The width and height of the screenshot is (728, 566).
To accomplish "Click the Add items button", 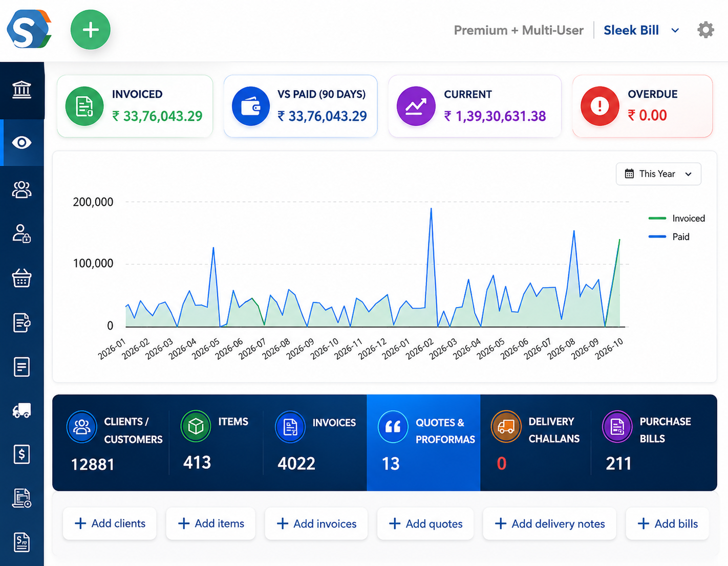I will tap(210, 524).
